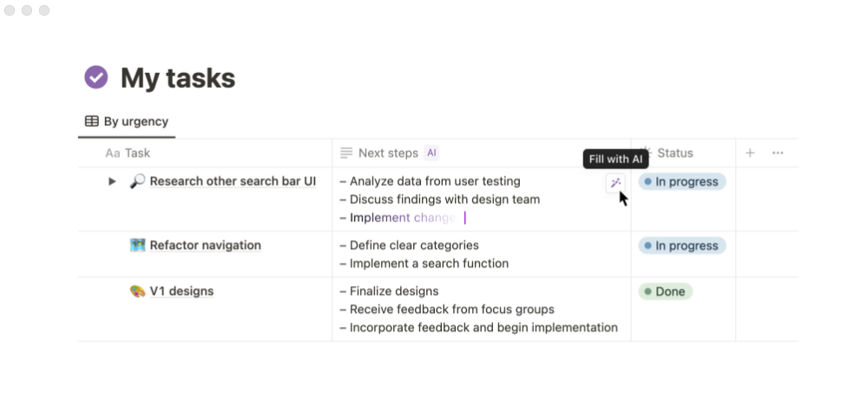Open the Task column header menu
Viewport: 868px width, 399px height.
pos(128,154)
